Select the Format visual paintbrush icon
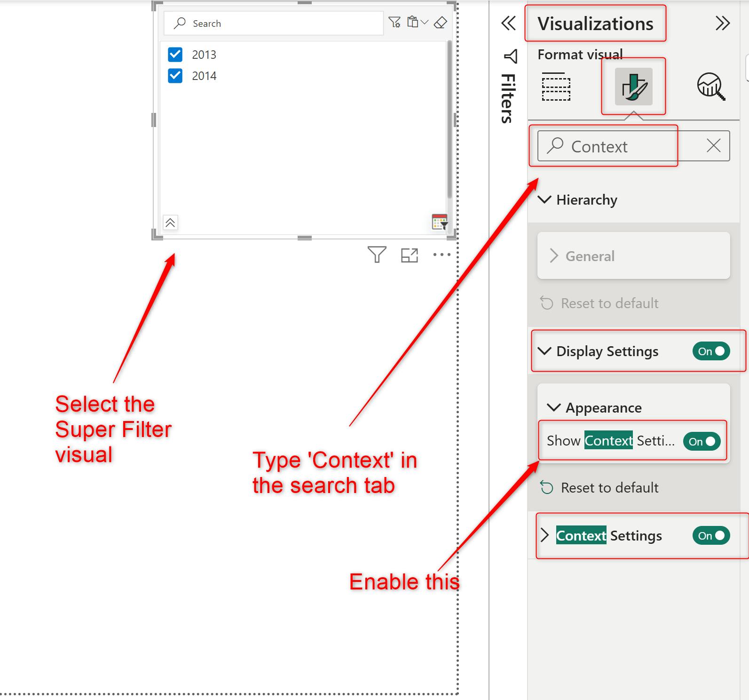Viewport: 749px width, 700px height. click(633, 87)
